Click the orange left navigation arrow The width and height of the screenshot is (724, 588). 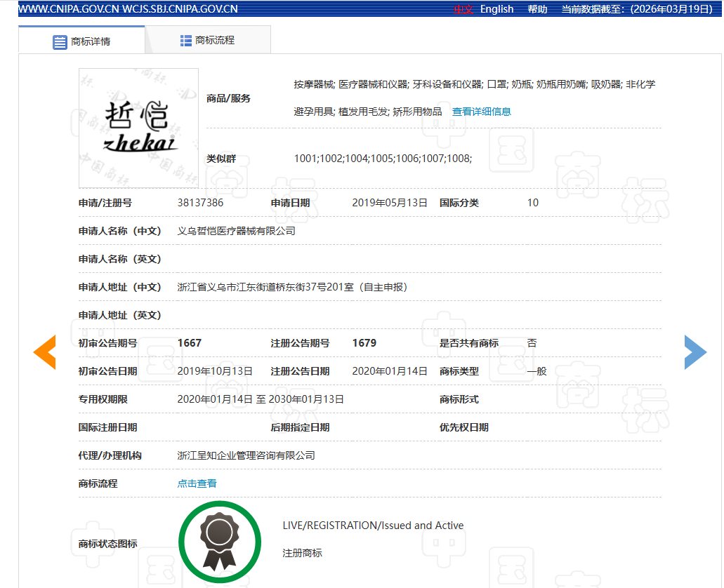[x=44, y=352]
